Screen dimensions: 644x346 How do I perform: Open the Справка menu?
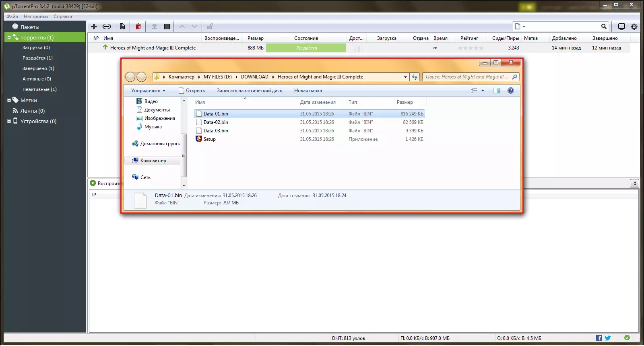63,16
